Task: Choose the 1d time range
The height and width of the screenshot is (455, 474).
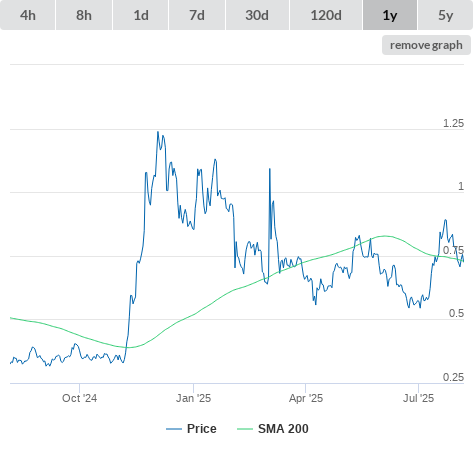Action: coord(141,15)
